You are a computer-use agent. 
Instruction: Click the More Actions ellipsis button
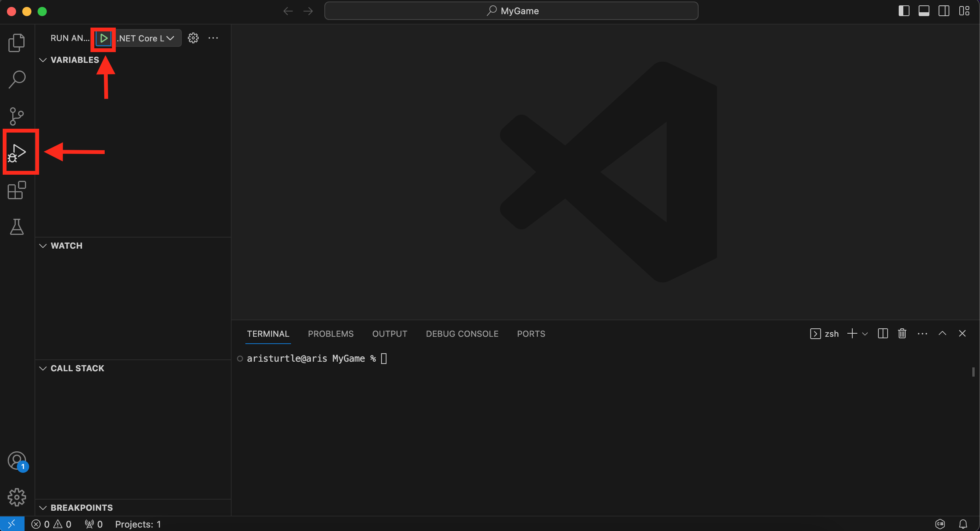click(x=213, y=37)
